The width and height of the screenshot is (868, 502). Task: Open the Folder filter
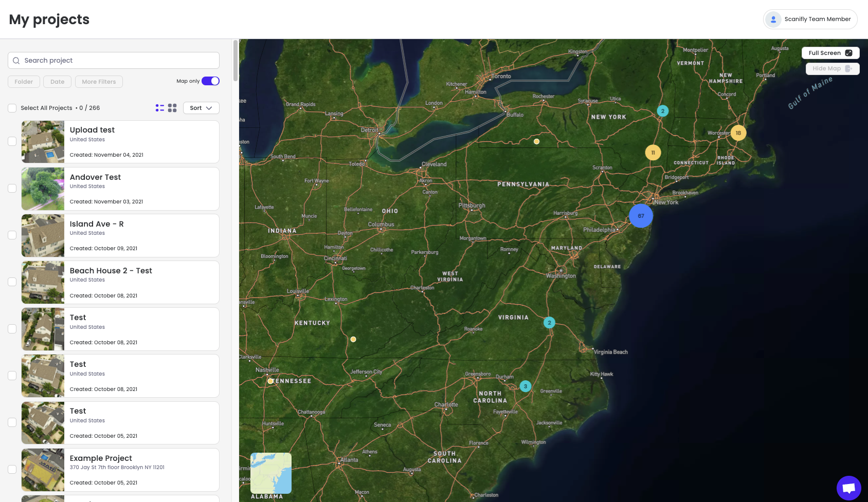click(x=24, y=82)
